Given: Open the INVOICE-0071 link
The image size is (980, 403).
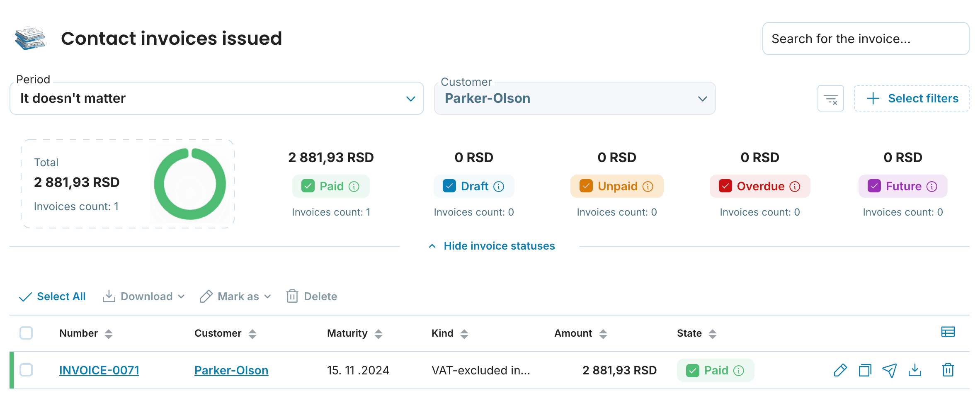Looking at the screenshot, I should 99,370.
